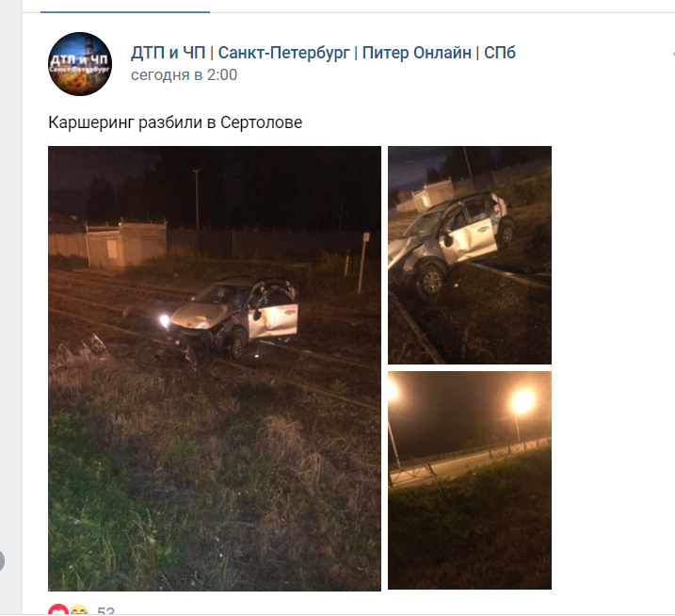Click the laughing emoji reaction icon
Screen dimensions: 675x616
click(x=79, y=610)
